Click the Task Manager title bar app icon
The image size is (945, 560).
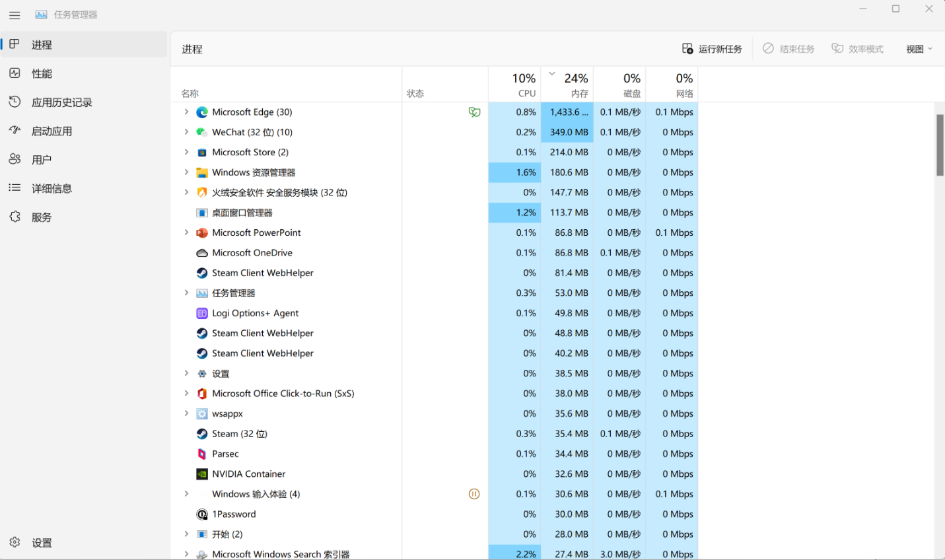pyautogui.click(x=41, y=15)
